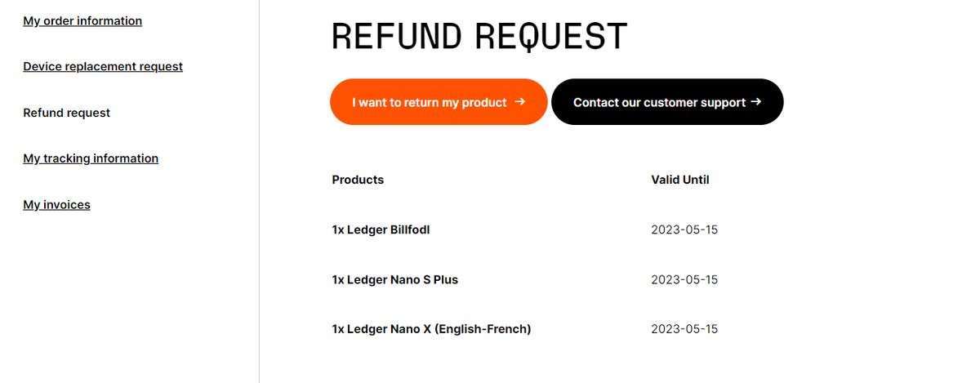Viewport: 980px width, 383px height.
Task: View My invoices
Action: 57,205
